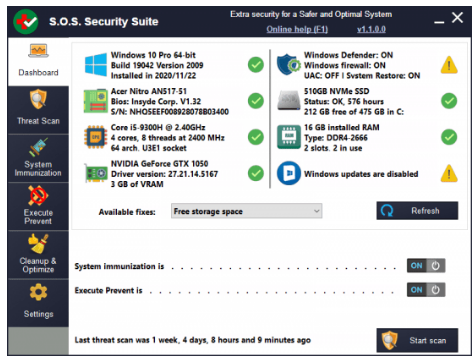
Task: Click the S.O.S. Security Suite logo icon
Action: pos(26,22)
